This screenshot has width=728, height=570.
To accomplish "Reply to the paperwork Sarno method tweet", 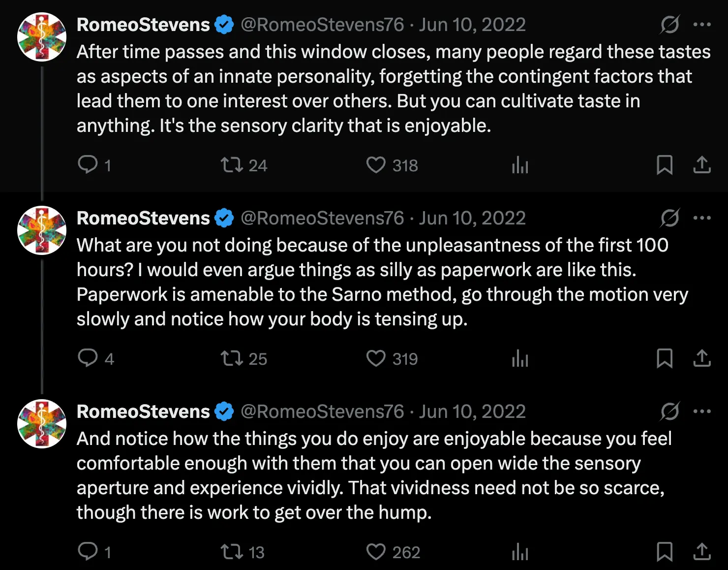I will click(x=88, y=358).
